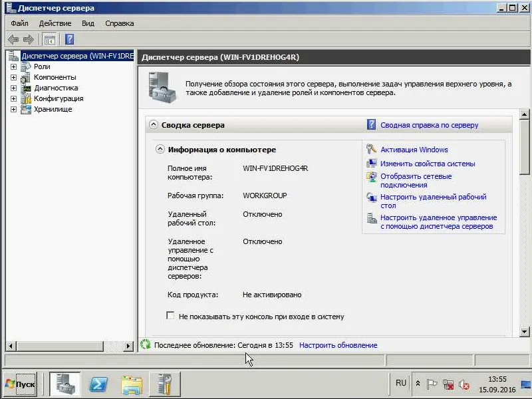Image resolution: width=532 pixels, height=399 pixels.
Task: Click the vertical scrollbar thumb in content pane
Action: click(524, 147)
